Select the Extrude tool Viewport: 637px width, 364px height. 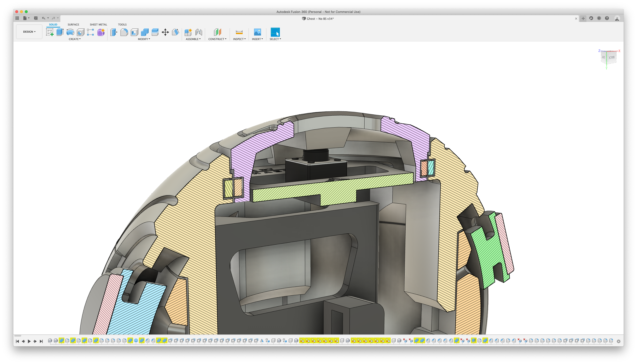[x=60, y=32]
